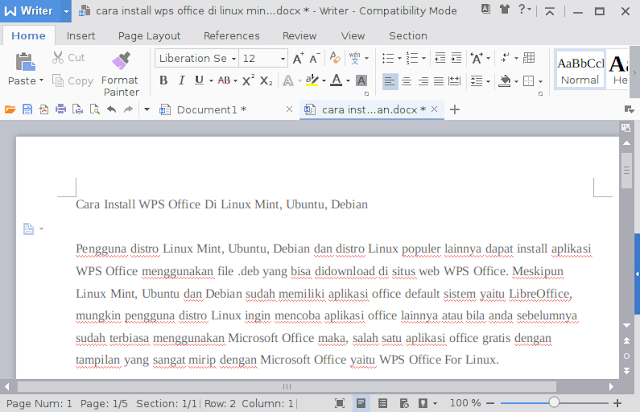
Task: Increase font size with A+ icon
Action: pos(298,58)
